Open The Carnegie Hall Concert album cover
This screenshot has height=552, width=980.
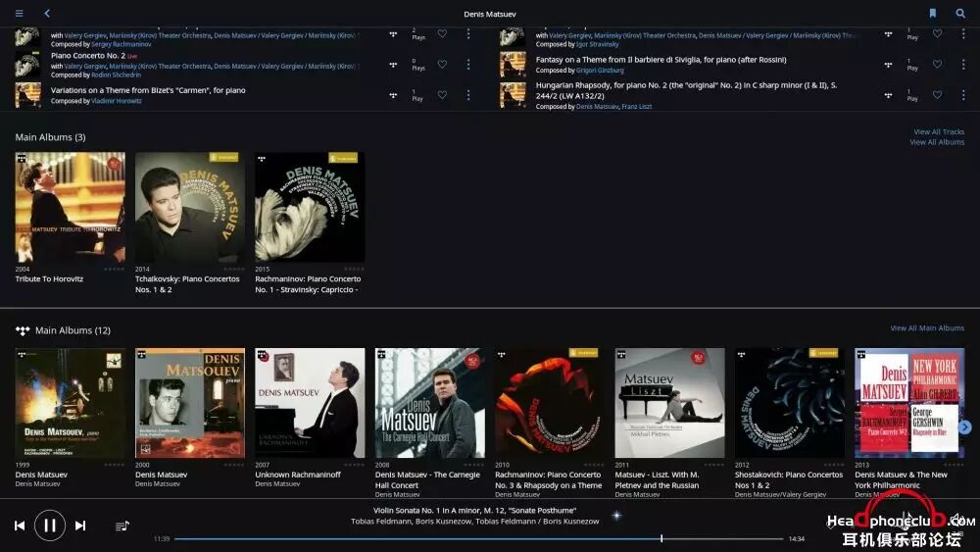tap(430, 403)
